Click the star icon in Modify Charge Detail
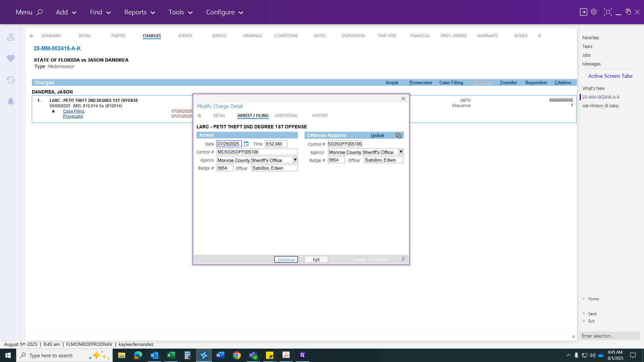The image size is (644, 362). (199, 116)
